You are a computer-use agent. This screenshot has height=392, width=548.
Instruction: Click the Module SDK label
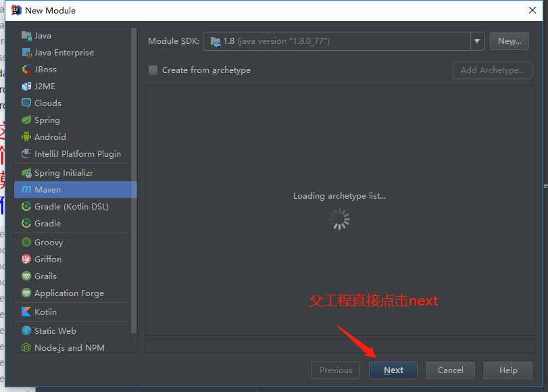[174, 41]
